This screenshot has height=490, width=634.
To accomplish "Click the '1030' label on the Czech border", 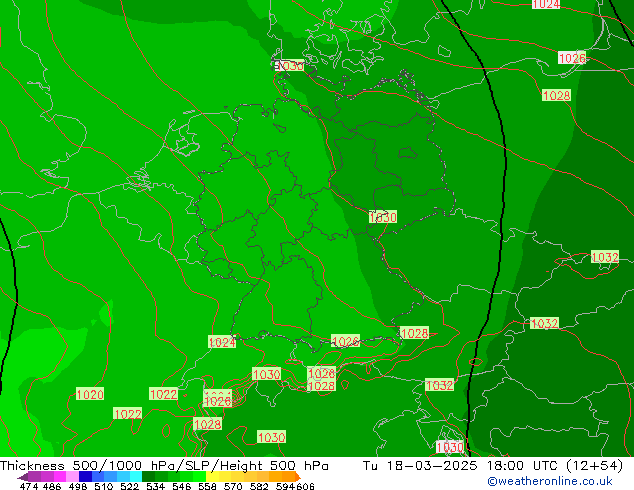I will [x=383, y=217].
